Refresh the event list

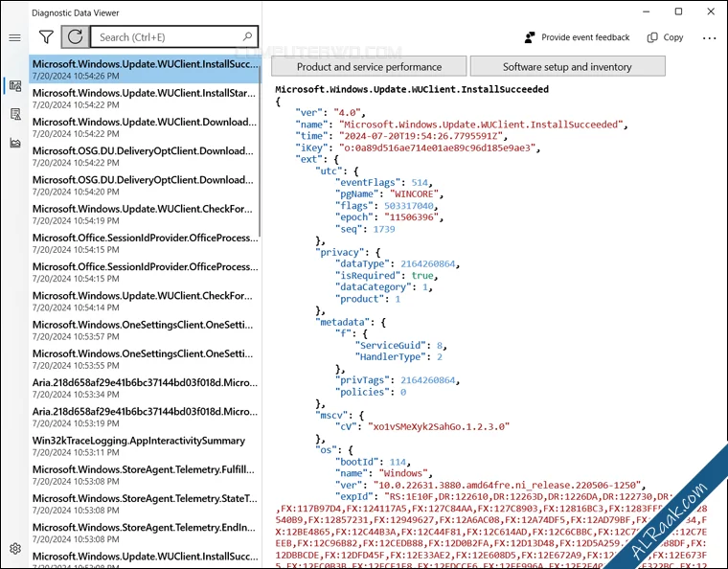point(76,37)
